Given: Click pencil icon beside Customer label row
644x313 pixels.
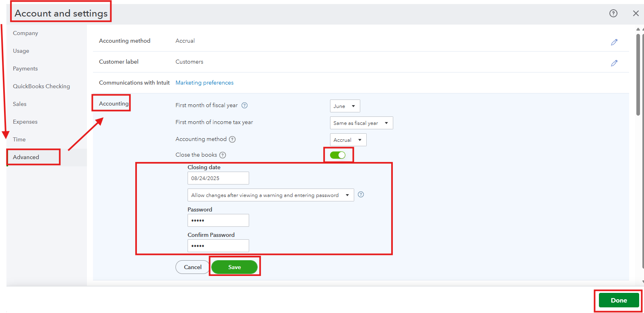Looking at the screenshot, I should pos(614,63).
